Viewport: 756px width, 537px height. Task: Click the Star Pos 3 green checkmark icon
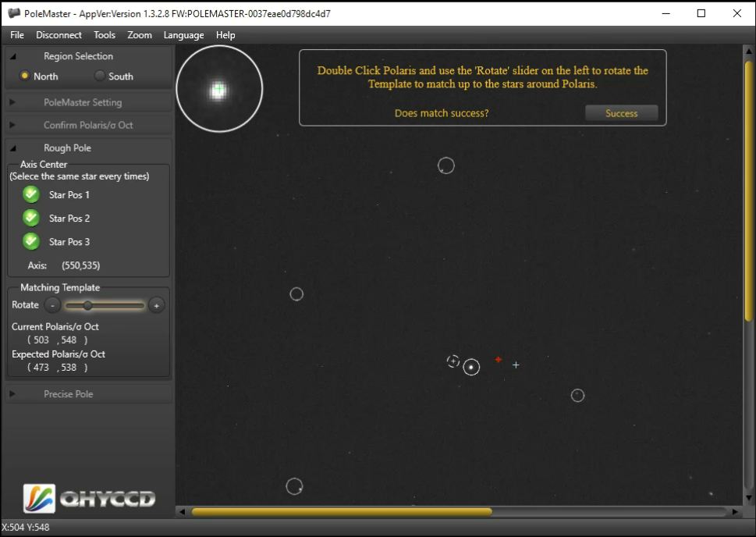tap(31, 241)
